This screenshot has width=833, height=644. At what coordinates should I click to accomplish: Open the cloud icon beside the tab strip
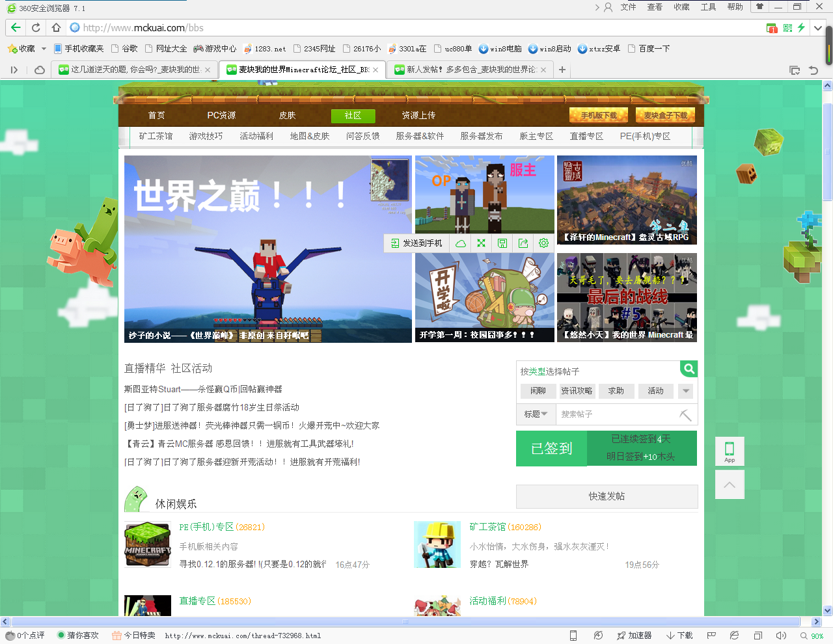click(40, 70)
